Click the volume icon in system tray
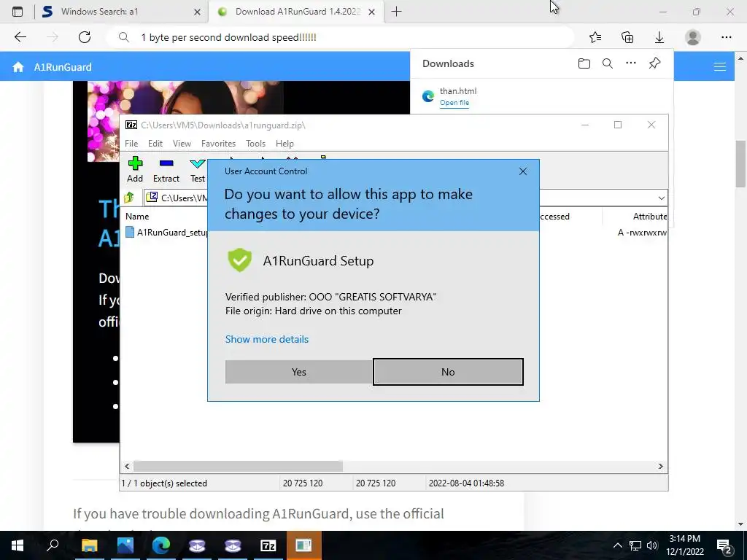This screenshot has height=560, width=747. (x=652, y=545)
